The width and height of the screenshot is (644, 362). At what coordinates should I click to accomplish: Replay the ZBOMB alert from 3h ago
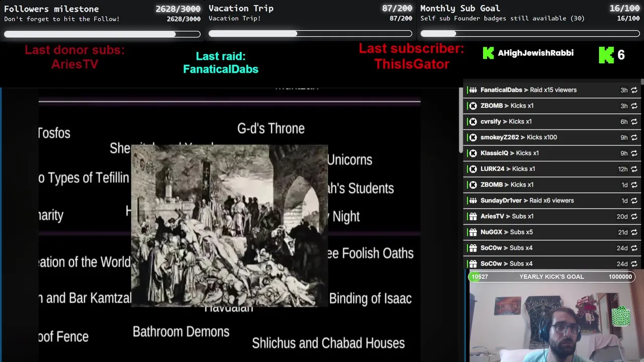(x=634, y=106)
